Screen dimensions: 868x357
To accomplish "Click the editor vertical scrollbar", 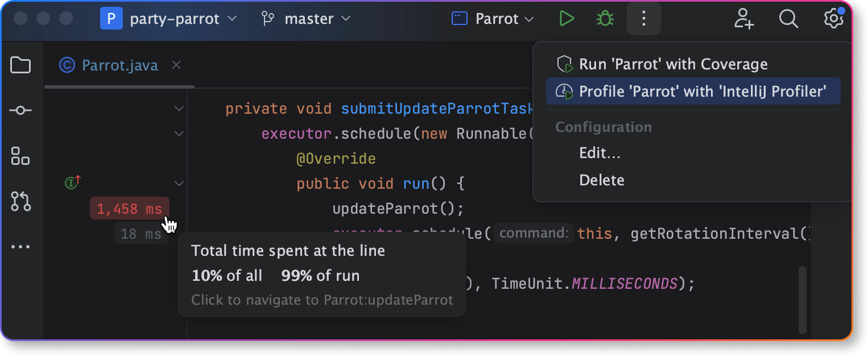I will [x=803, y=300].
